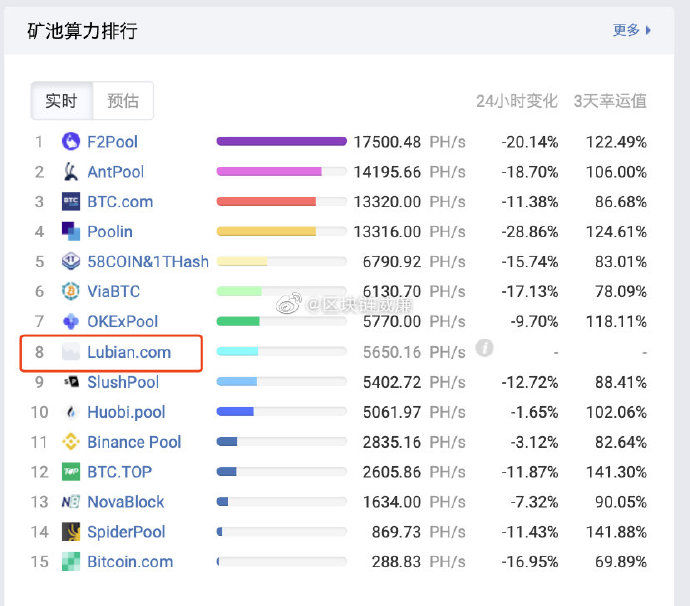
Task: Click the 矿池算力排行 title
Action: [x=82, y=31]
